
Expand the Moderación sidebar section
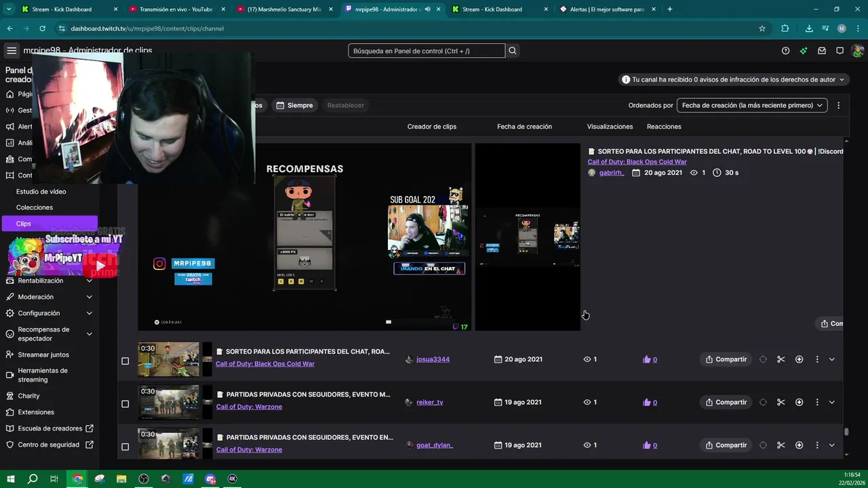89,297
